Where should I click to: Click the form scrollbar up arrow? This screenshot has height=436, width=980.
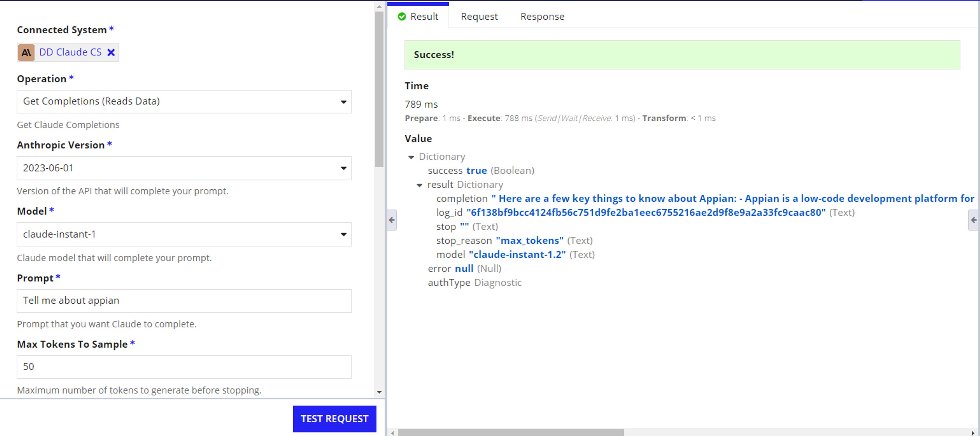coord(379,6)
